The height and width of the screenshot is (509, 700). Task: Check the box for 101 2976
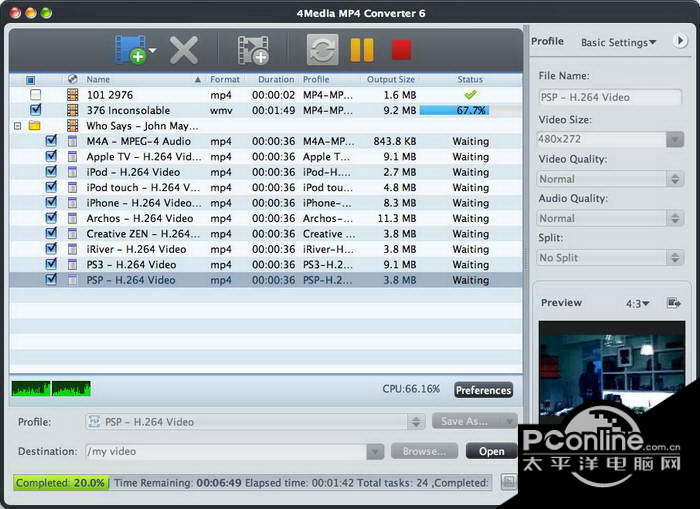point(35,95)
